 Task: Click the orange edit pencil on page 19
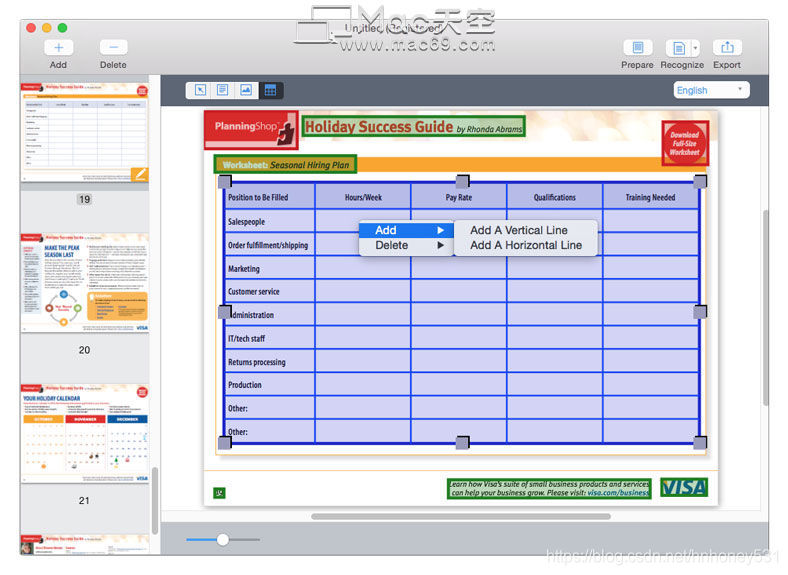pyautogui.click(x=140, y=174)
